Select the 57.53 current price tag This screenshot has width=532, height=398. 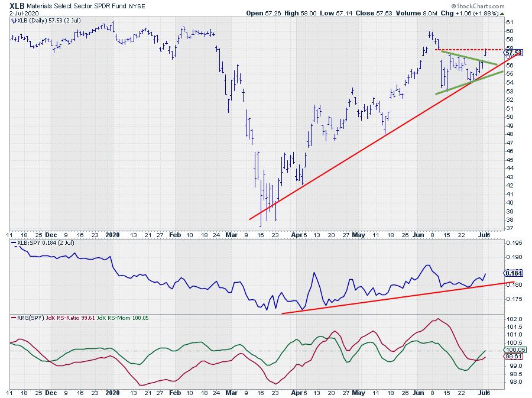pos(512,53)
